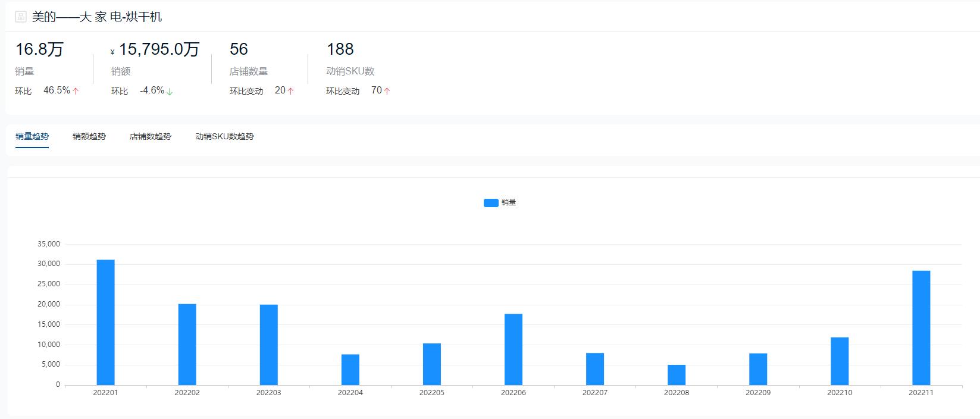Click the 35,000 y-axis label

coord(49,244)
